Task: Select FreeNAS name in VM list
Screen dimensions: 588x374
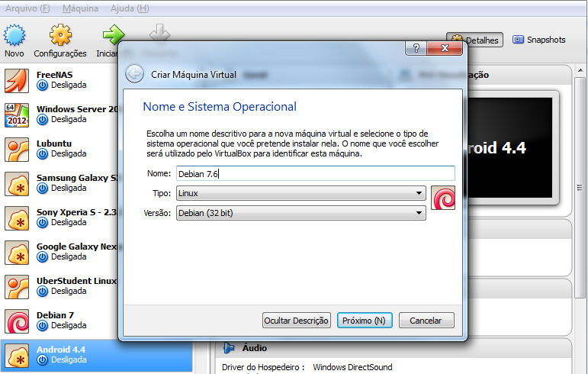Action: tap(54, 75)
